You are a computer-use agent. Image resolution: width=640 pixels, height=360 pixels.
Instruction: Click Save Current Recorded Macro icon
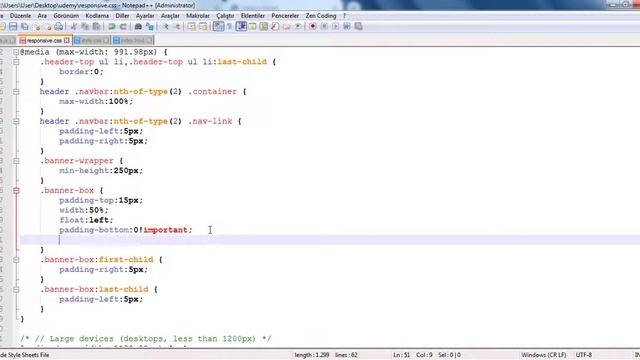(358, 27)
